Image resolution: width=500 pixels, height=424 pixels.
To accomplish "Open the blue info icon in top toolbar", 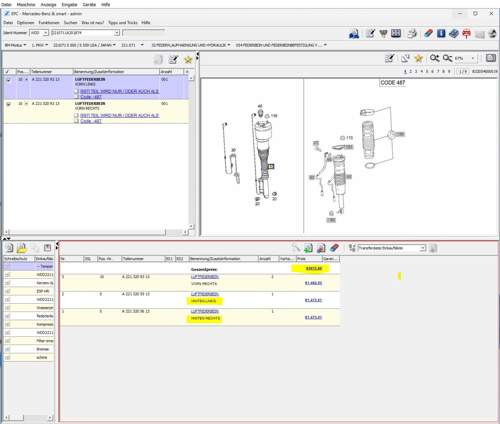I will 441,33.
